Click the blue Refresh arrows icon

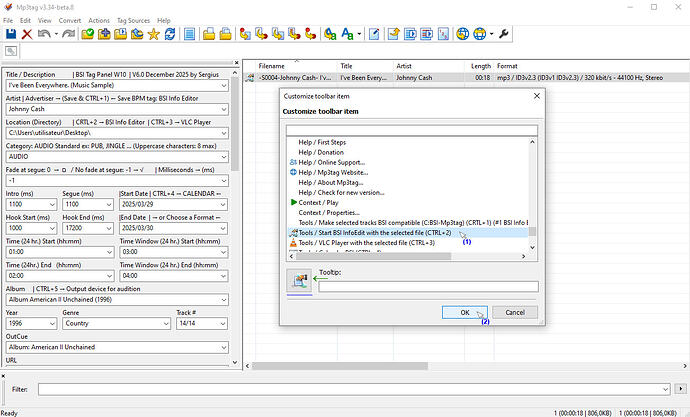point(170,34)
